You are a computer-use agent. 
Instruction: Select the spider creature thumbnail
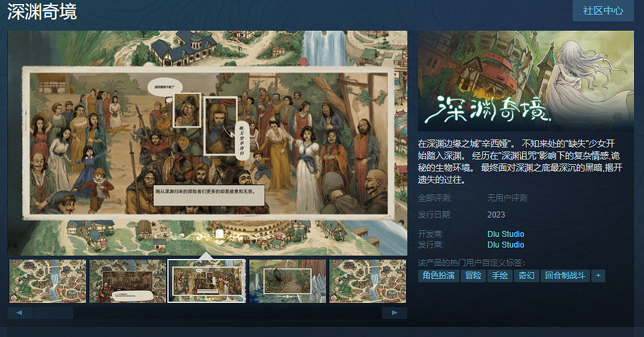pyautogui.click(x=287, y=281)
